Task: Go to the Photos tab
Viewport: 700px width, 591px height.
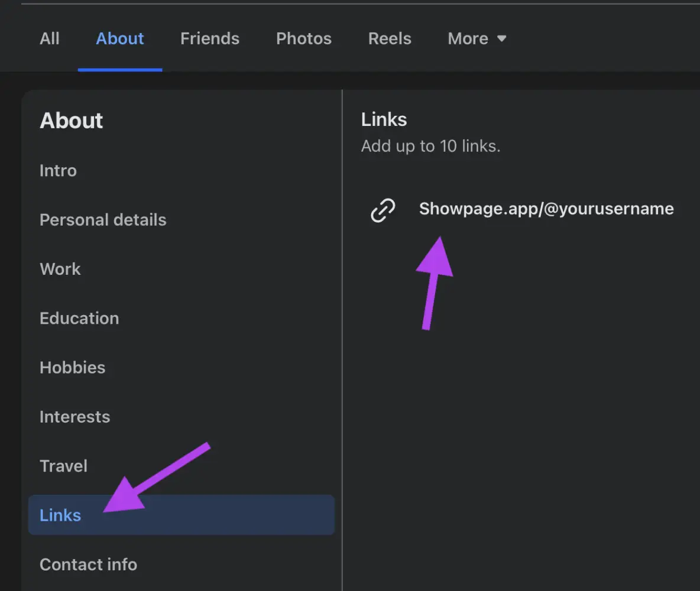Action: [x=303, y=39]
